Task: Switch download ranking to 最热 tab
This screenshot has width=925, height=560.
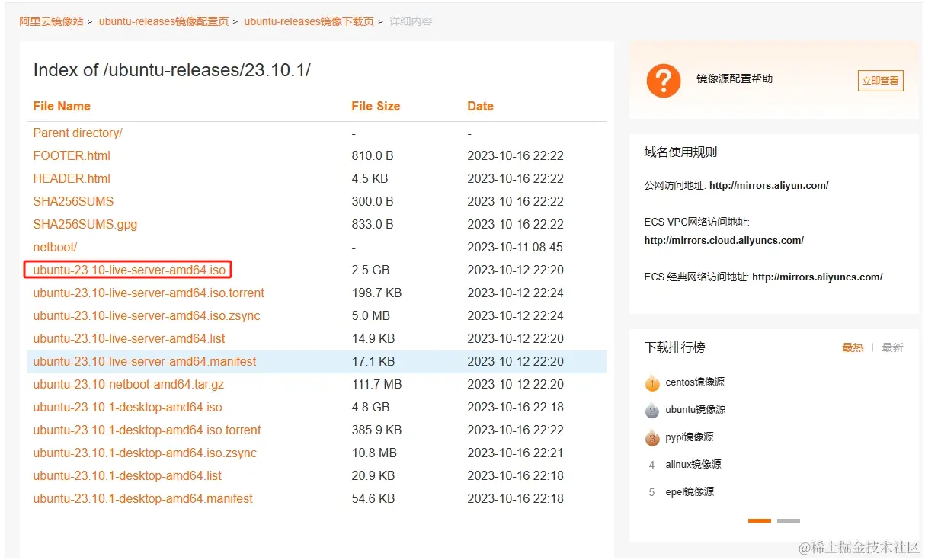Action: pos(853,347)
